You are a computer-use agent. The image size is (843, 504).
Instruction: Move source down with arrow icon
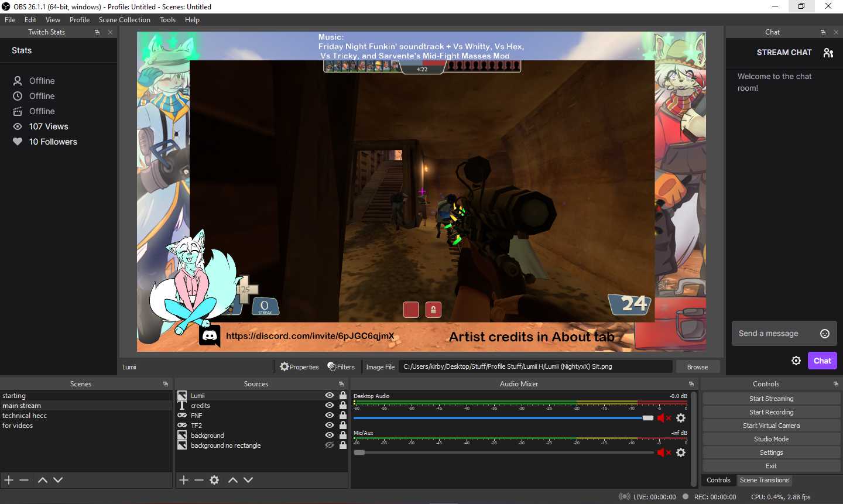[x=248, y=480]
